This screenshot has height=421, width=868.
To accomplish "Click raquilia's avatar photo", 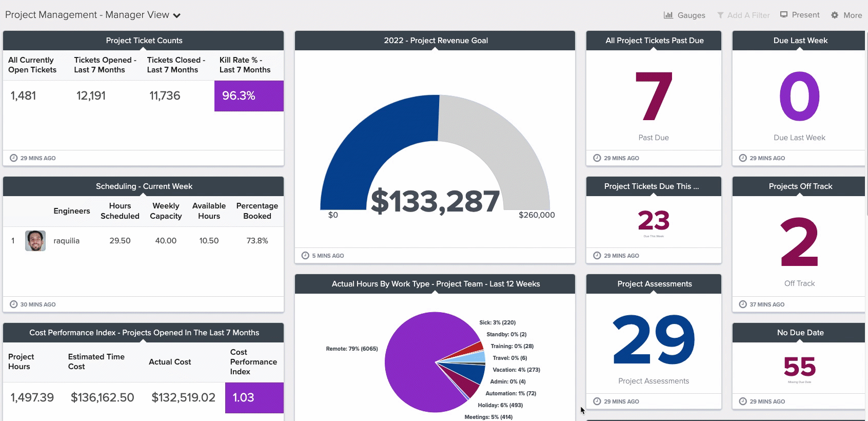I will tap(35, 241).
